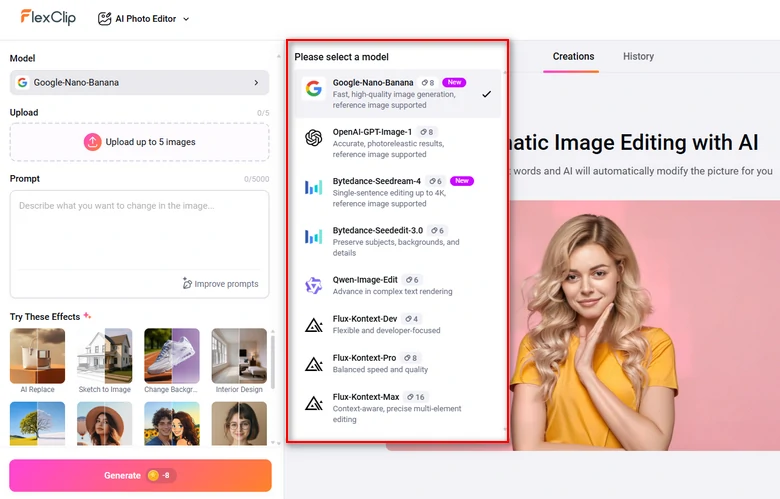The image size is (780, 499).
Task: Click 'Advance in complex text rendering' description
Action: 392,292
